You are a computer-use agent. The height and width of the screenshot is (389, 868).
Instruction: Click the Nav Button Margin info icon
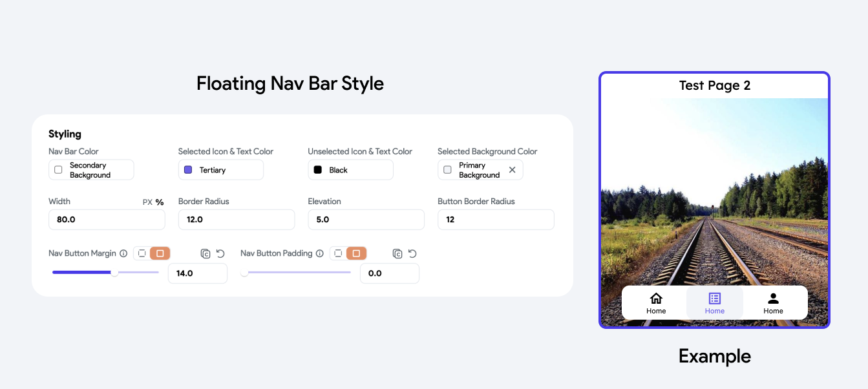pyautogui.click(x=123, y=253)
